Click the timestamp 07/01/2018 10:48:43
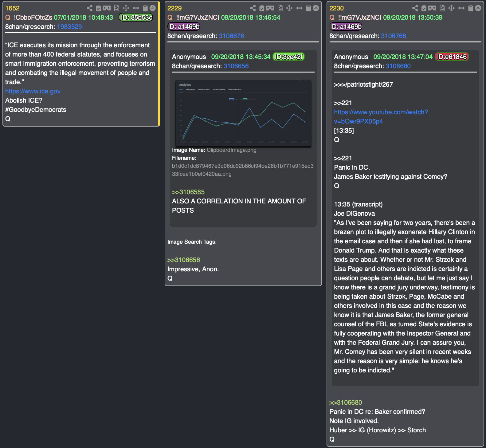The width and height of the screenshot is (486, 448). tap(84, 18)
